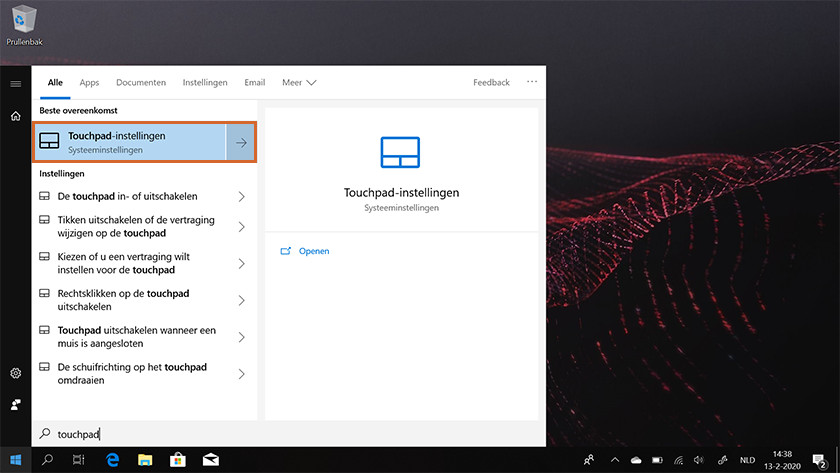Expand chevron for 'De schuifrichting' result
Image resolution: width=840 pixels, height=473 pixels.
point(242,374)
